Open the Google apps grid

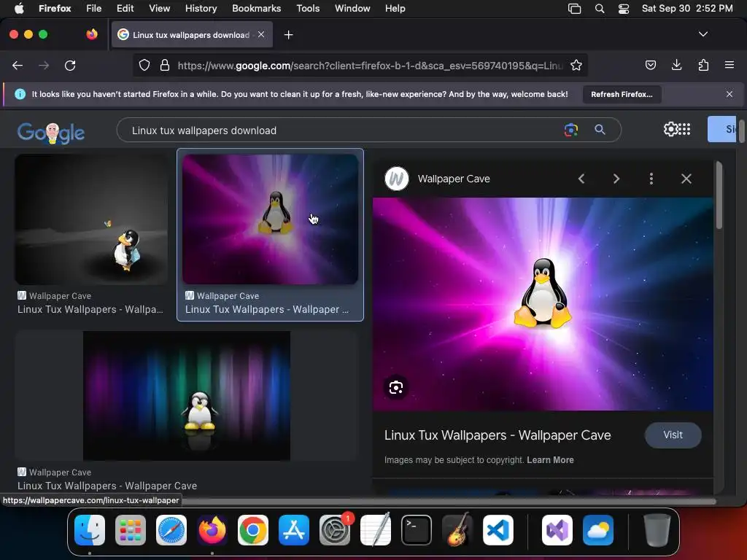(x=684, y=129)
